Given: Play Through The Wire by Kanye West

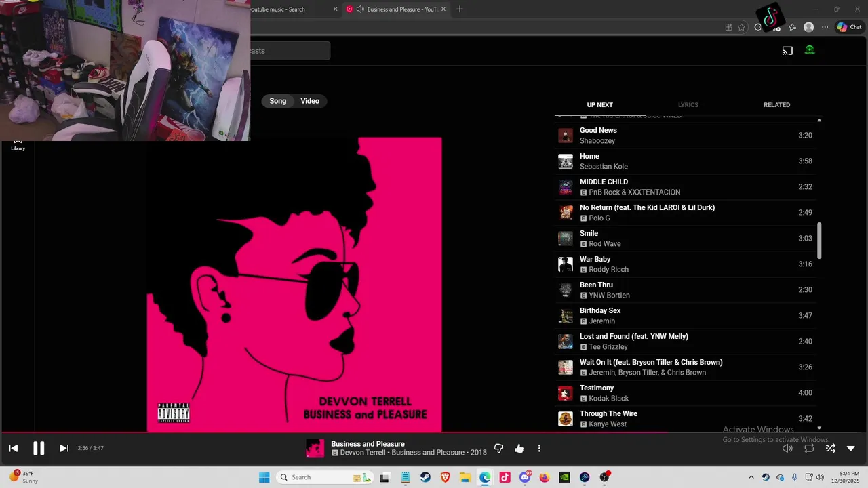Looking at the screenshot, I should point(685,419).
